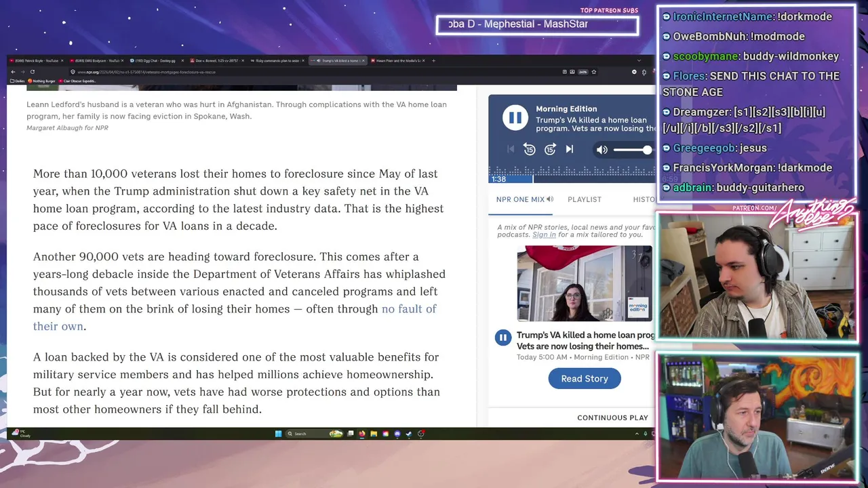Image resolution: width=868 pixels, height=488 pixels.
Task: Open the Dailies bookmarks folder
Action: tap(18, 81)
